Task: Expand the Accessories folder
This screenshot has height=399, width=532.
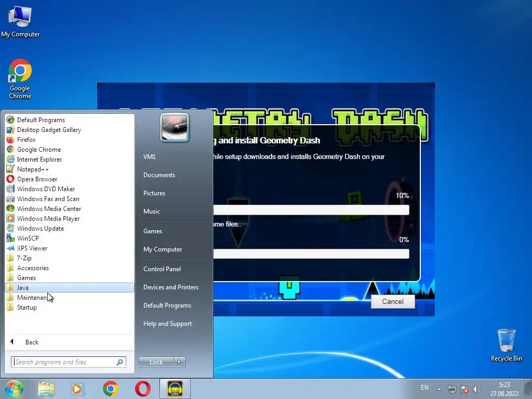Action: (x=70, y=268)
